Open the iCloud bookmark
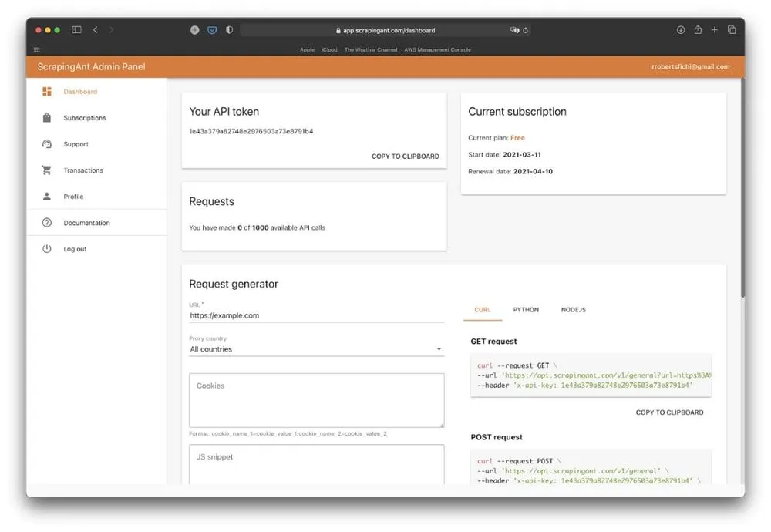771x532 pixels. pyautogui.click(x=329, y=49)
